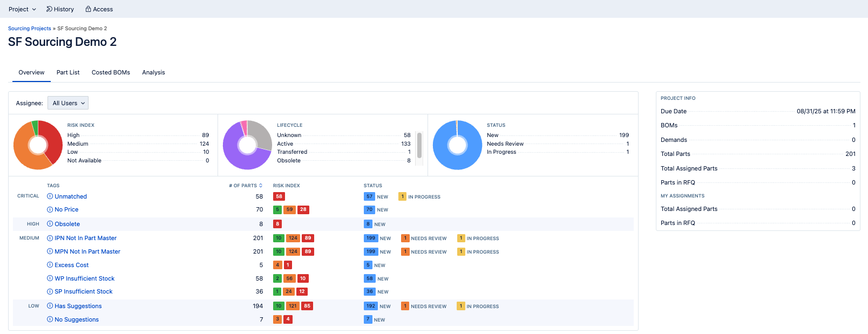The image size is (868, 334).
Task: Open the Sourcing Projects breadcrumb link
Action: [x=29, y=29]
